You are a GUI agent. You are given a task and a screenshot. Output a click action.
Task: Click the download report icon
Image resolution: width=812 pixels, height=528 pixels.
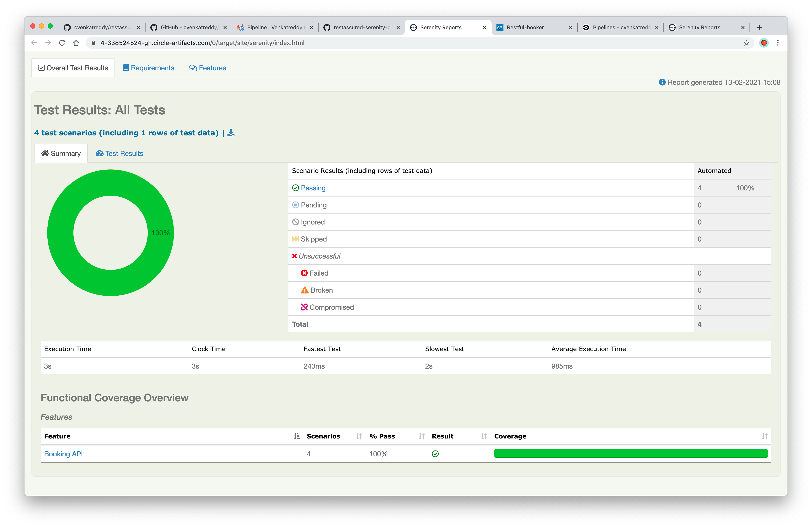tap(231, 133)
